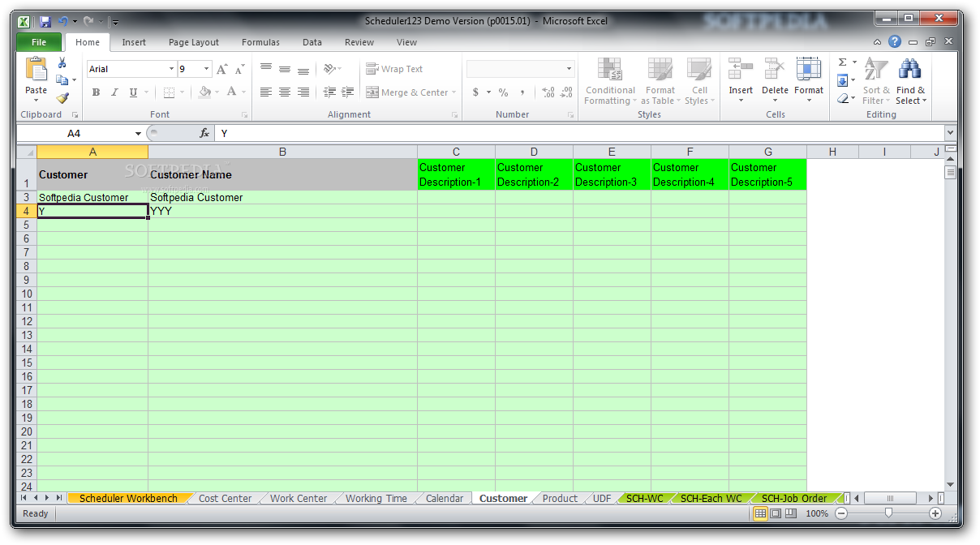The width and height of the screenshot is (980, 545).
Task: Switch to the Page Layout ribbon tab
Action: [x=194, y=42]
